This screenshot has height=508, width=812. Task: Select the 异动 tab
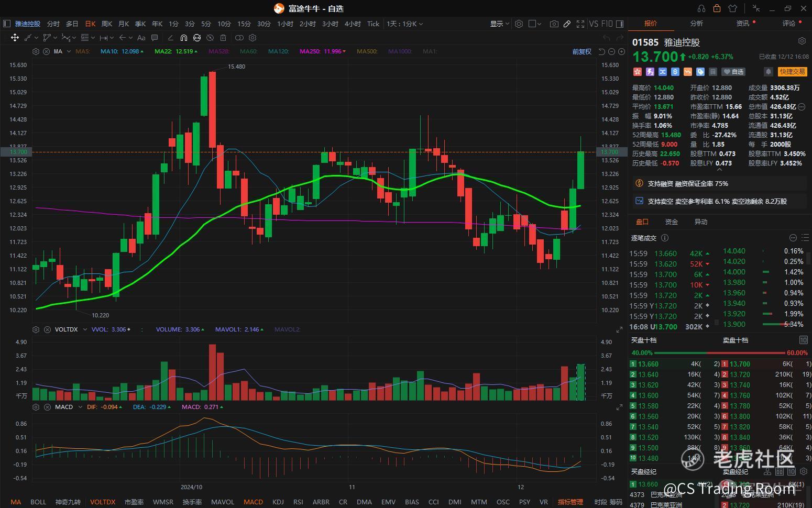(x=700, y=222)
